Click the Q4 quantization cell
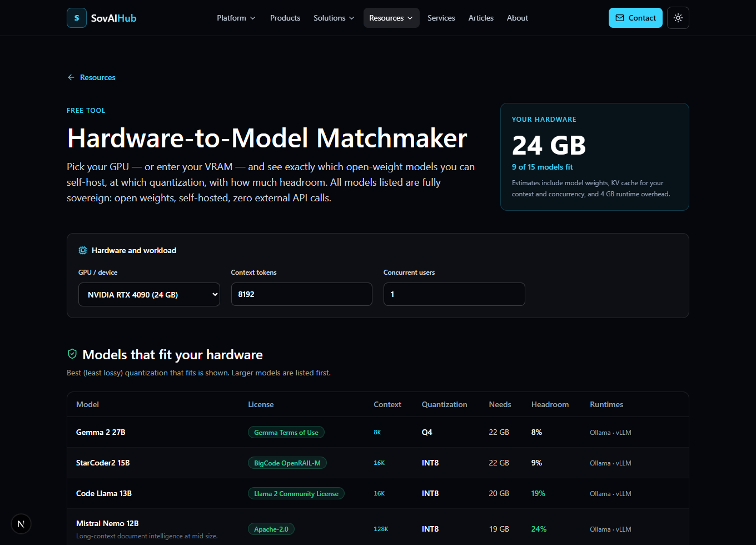This screenshot has width=756, height=545. tap(427, 432)
